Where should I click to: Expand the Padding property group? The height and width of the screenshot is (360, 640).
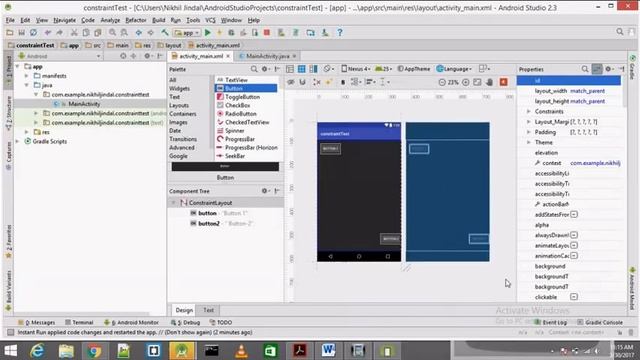(x=529, y=132)
